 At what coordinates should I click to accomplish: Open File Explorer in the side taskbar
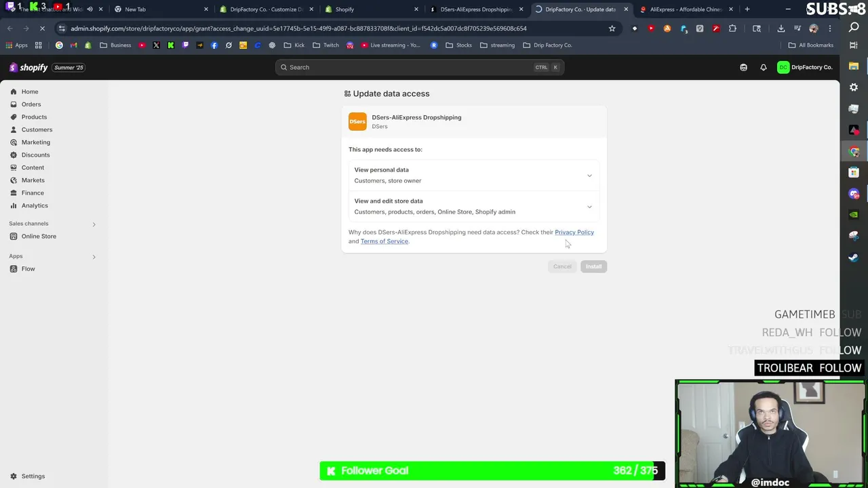(x=854, y=66)
